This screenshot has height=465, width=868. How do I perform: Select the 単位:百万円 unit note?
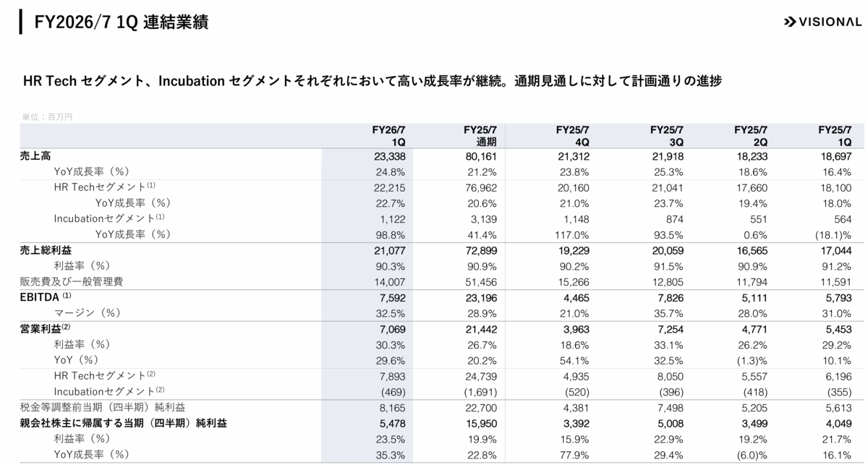(47, 116)
